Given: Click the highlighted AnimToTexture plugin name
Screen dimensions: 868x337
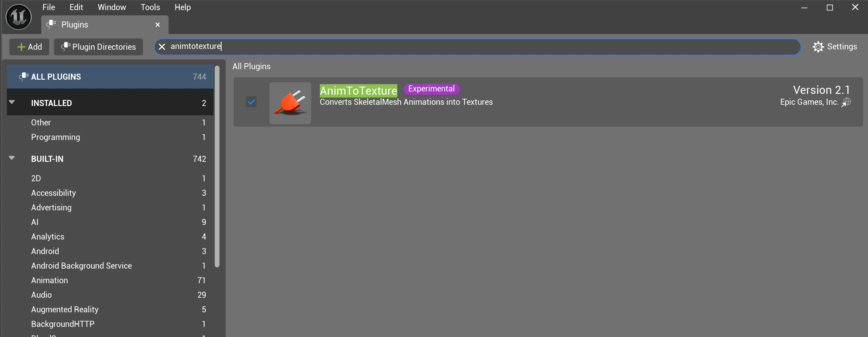Looking at the screenshot, I should point(359,91).
